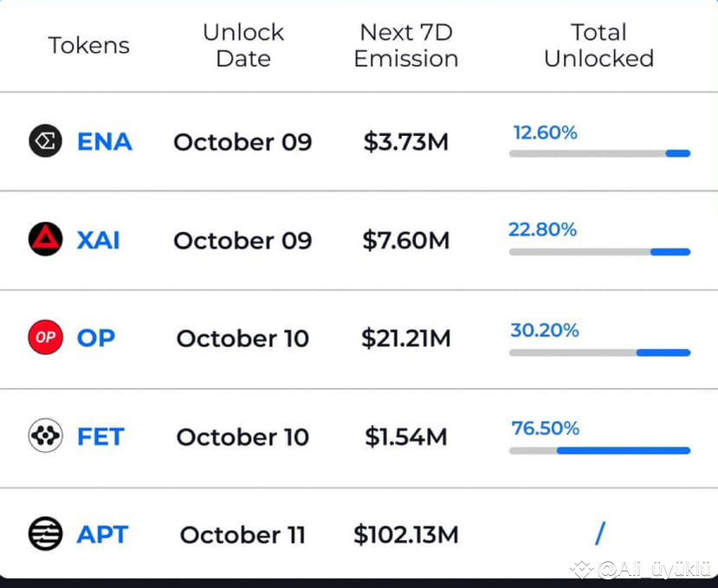Open the ENA token link
The width and height of the screenshot is (718, 588).
pos(104,141)
